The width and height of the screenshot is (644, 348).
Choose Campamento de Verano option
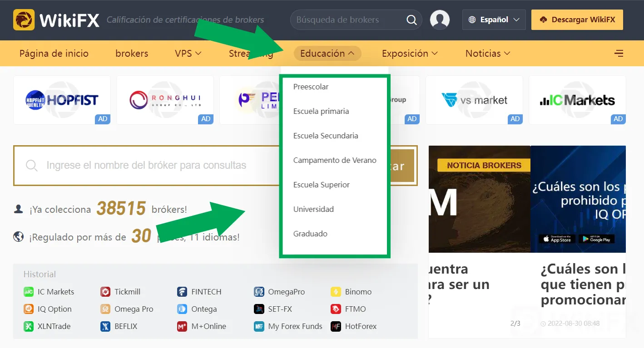pos(335,160)
